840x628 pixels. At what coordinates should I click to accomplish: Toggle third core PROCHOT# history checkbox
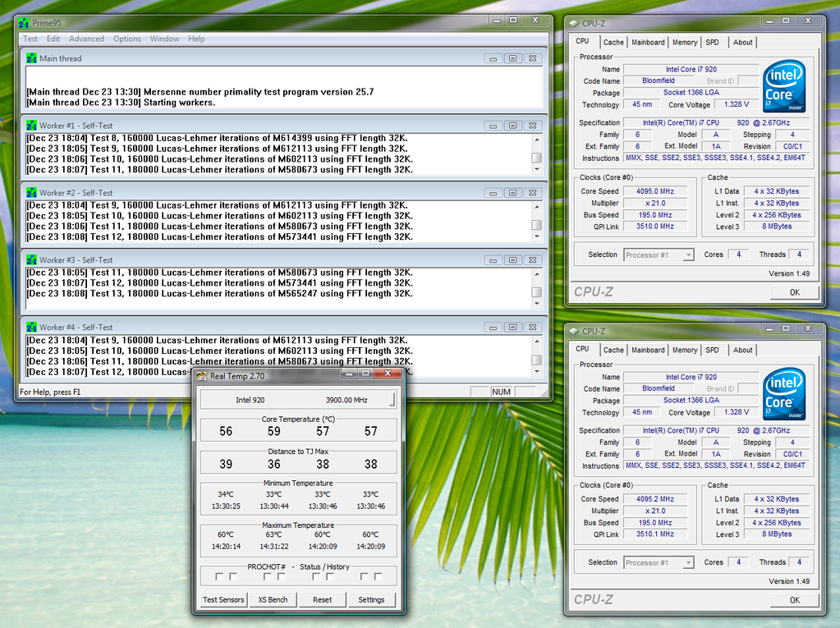[x=330, y=576]
